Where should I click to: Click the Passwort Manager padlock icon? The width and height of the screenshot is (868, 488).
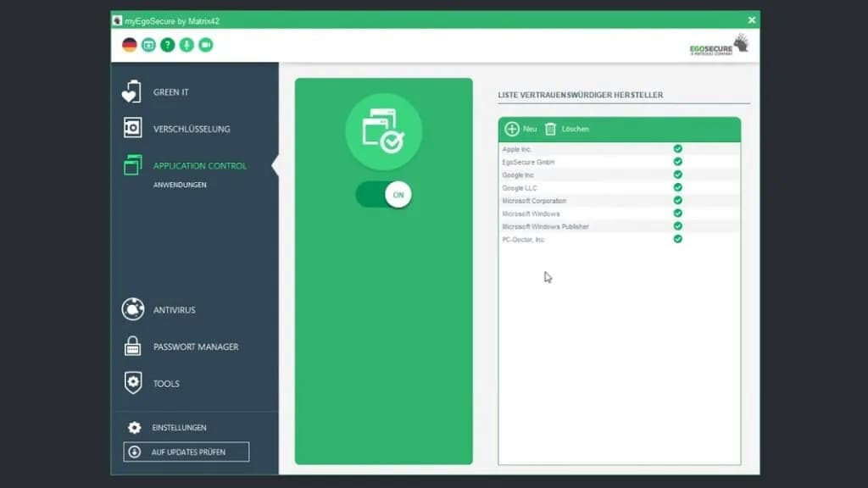point(132,346)
